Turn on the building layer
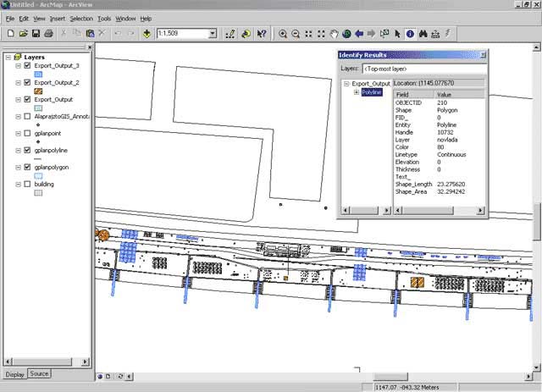 coord(28,184)
